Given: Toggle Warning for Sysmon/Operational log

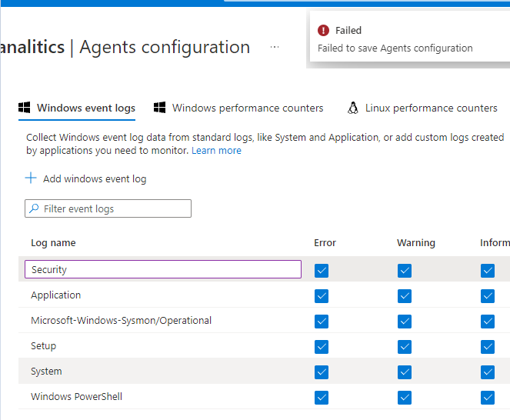Looking at the screenshot, I should click(405, 322).
